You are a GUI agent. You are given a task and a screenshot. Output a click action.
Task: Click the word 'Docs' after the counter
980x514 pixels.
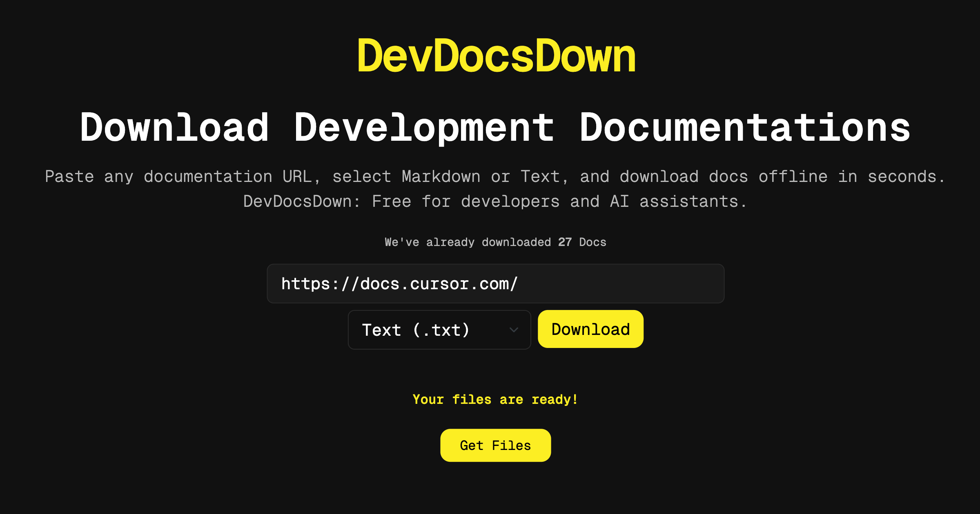click(x=592, y=242)
